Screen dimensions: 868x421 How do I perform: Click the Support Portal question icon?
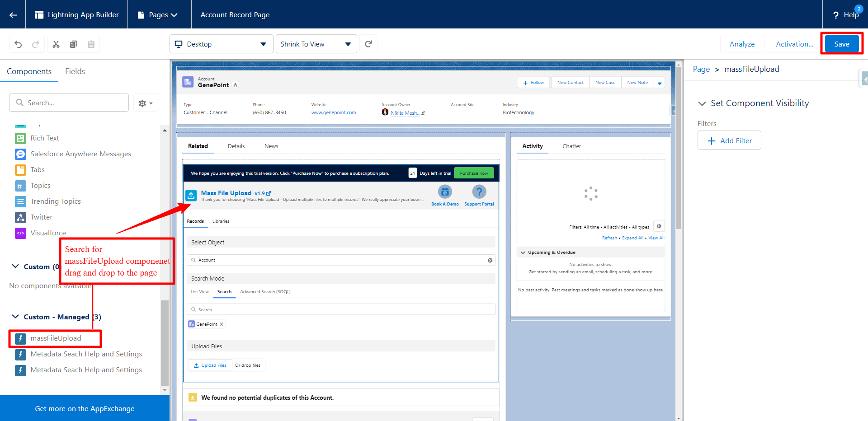479,192
